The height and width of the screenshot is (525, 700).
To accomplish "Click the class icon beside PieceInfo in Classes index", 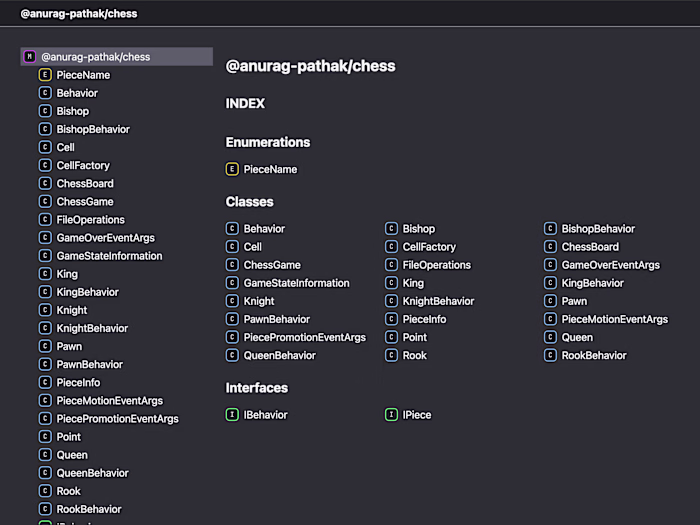I will (391, 319).
